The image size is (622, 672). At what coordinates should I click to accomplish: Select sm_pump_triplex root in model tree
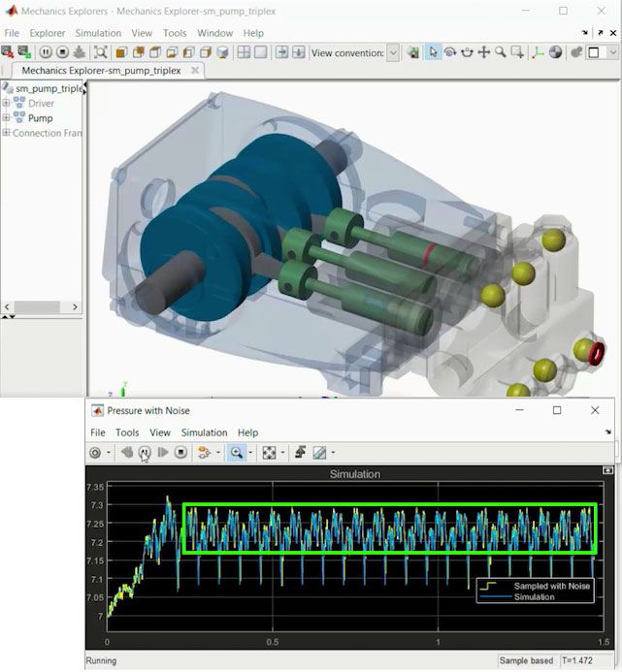pyautogui.click(x=49, y=88)
